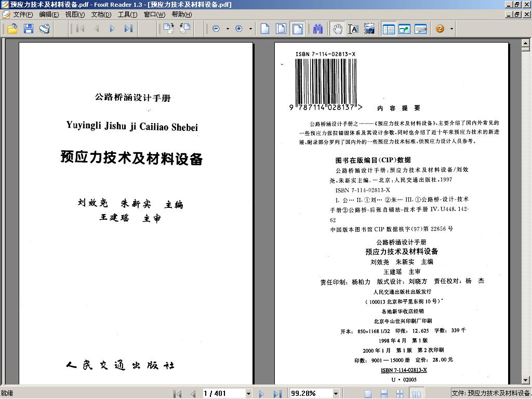
Task: Click underlined ISBN 7-114-02813-X at page bottom
Action: tap(404, 370)
